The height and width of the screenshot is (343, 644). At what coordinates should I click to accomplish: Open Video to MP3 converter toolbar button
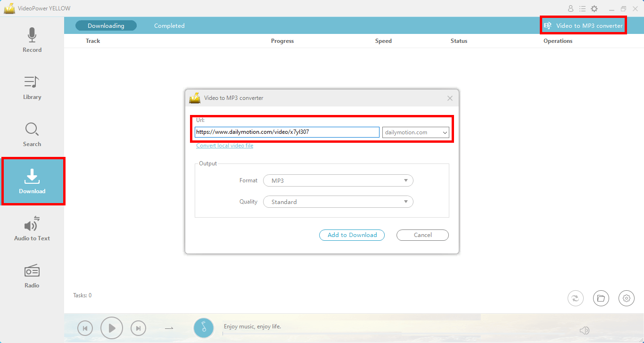(x=584, y=25)
